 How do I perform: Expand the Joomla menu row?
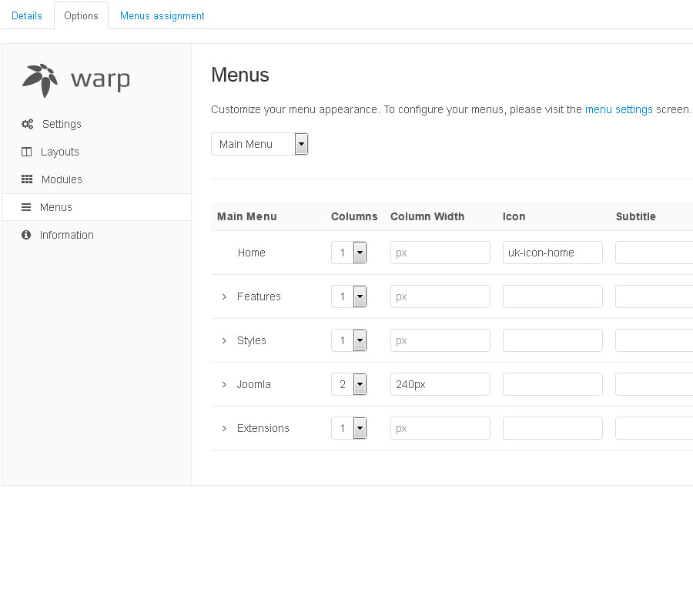click(x=224, y=384)
